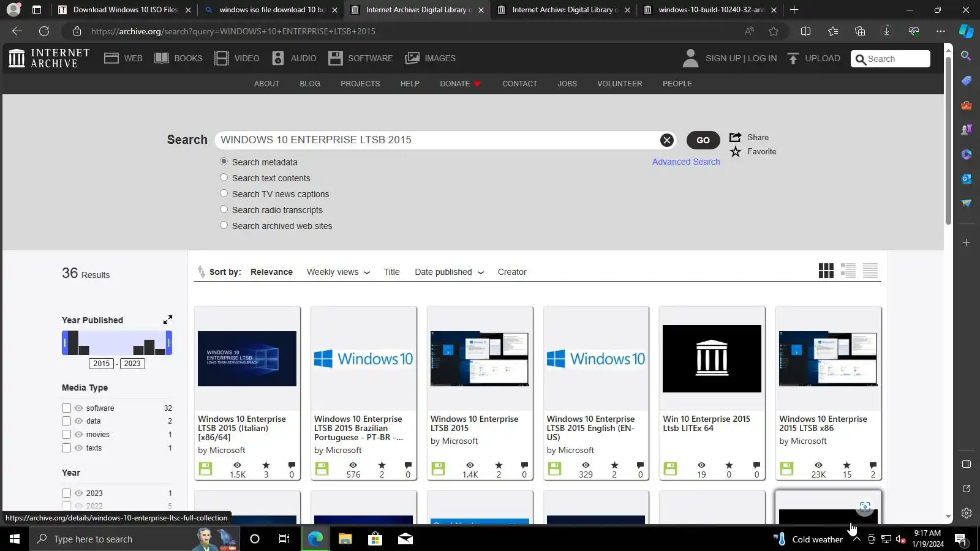This screenshot has height=551, width=980.
Task: Open the Download Windows 10 ISO tab
Action: pyautogui.click(x=124, y=10)
